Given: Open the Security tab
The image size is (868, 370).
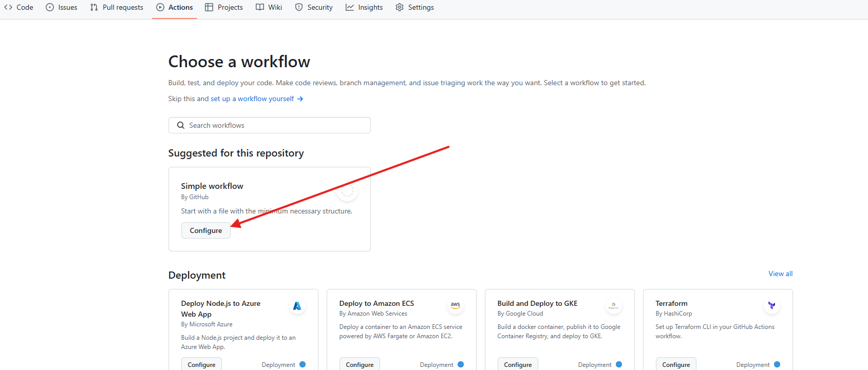Looking at the screenshot, I should (x=314, y=7).
